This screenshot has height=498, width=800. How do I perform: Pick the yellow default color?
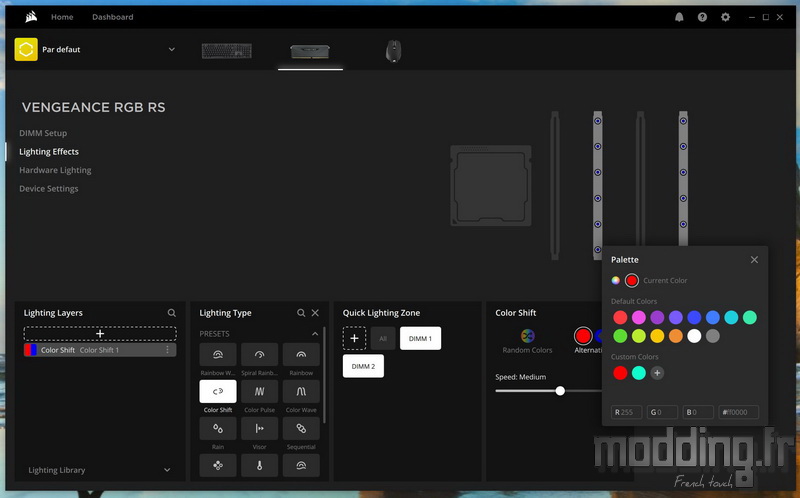point(657,336)
